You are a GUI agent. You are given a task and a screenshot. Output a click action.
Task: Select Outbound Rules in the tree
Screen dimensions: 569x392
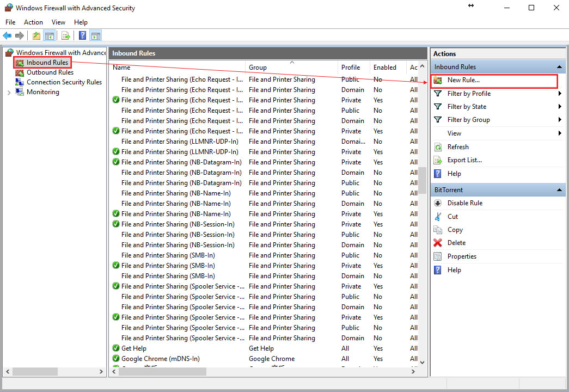pyautogui.click(x=50, y=72)
